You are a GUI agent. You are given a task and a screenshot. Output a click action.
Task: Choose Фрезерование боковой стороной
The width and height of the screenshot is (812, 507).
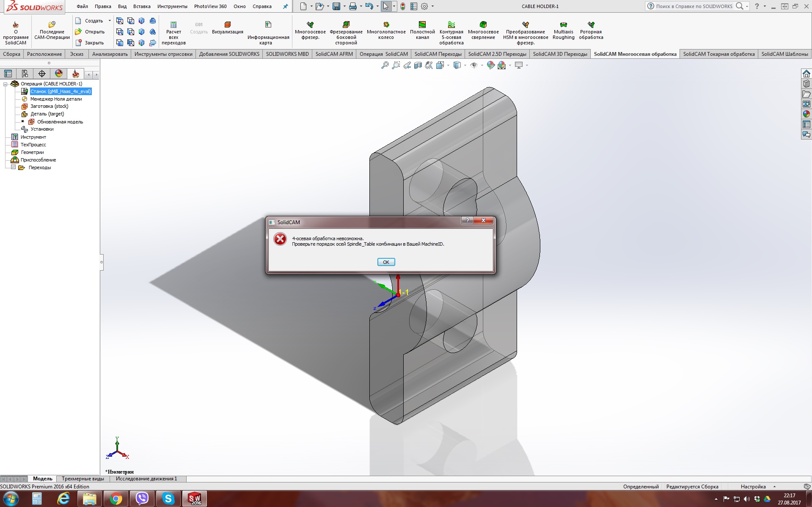(x=346, y=33)
